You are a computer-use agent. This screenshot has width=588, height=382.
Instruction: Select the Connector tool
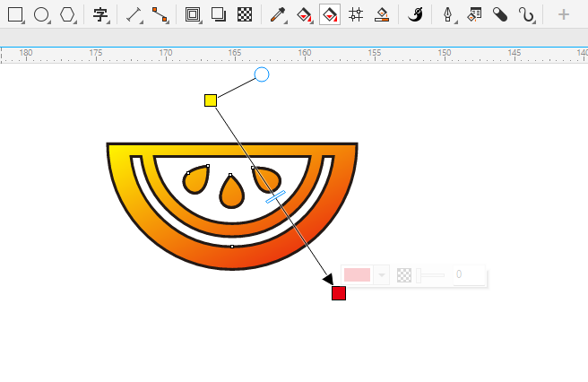point(160,14)
